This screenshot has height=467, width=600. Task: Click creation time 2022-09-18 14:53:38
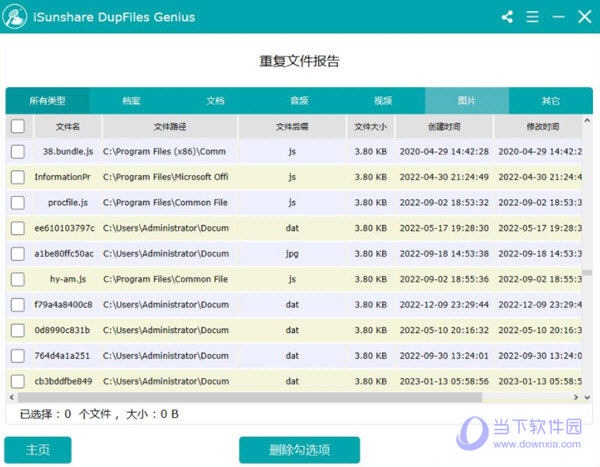pyautogui.click(x=444, y=254)
